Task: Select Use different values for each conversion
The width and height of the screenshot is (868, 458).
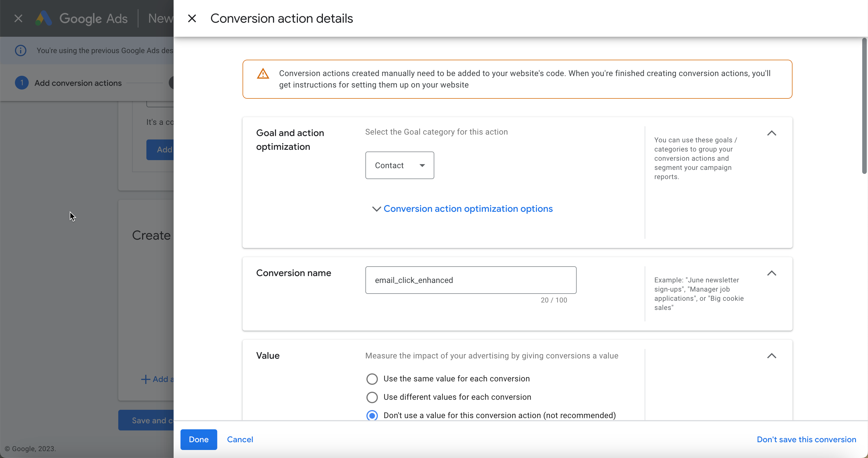Action: 372,397
